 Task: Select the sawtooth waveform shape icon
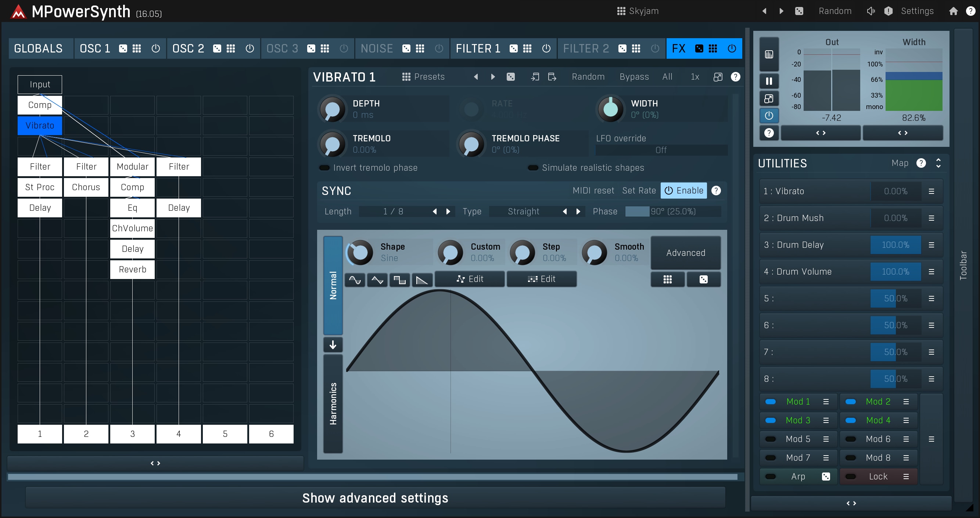tap(422, 280)
